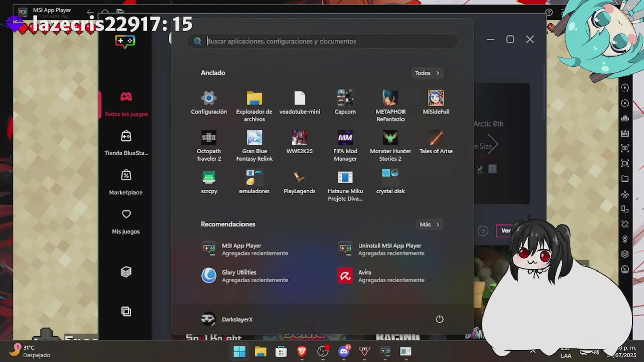Image resolution: width=644 pixels, height=362 pixels.
Task: Show more recommendations with Más button
Action: (x=430, y=224)
